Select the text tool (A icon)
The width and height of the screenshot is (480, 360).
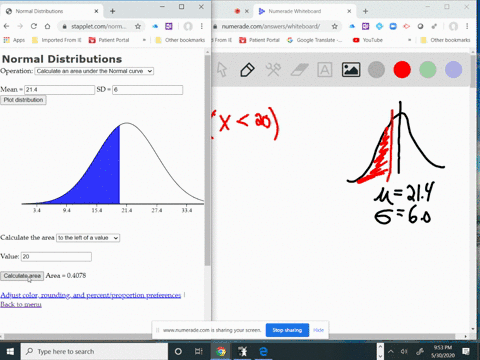tap(325, 70)
